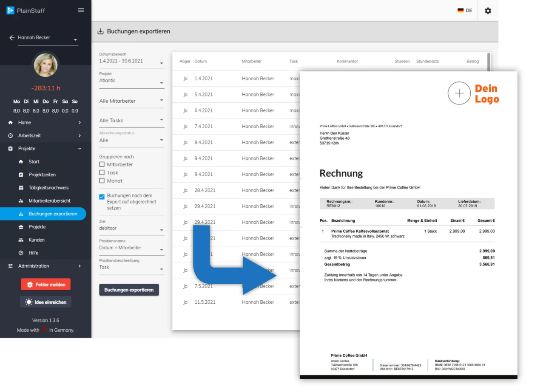Open the Alle Tasks dropdown
This screenshot has width=546, height=392.
132,121
